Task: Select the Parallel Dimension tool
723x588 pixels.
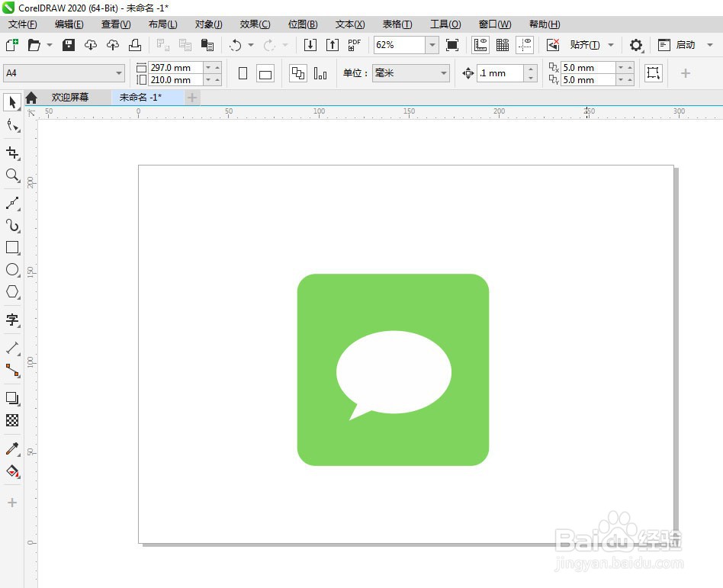Action: tap(12, 348)
